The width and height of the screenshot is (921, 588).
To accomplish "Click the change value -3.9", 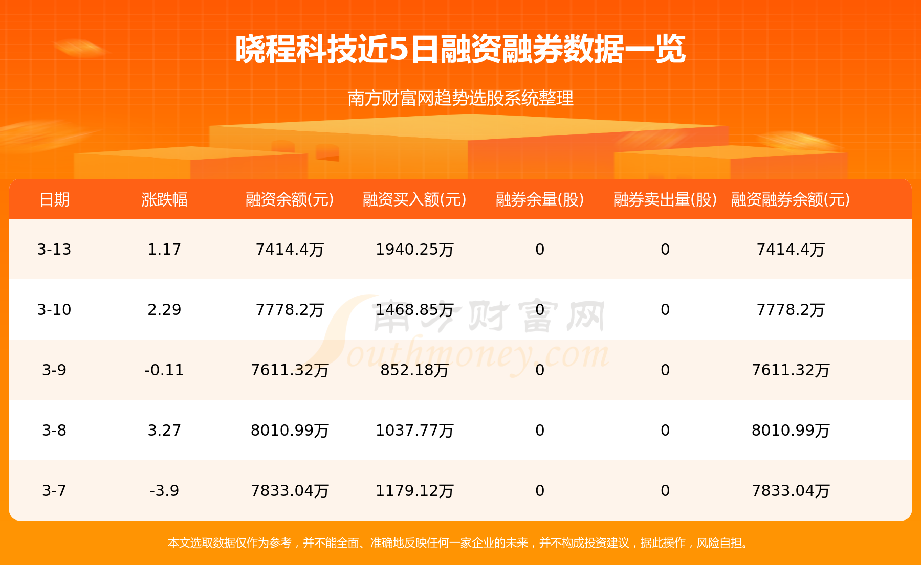I will point(164,490).
